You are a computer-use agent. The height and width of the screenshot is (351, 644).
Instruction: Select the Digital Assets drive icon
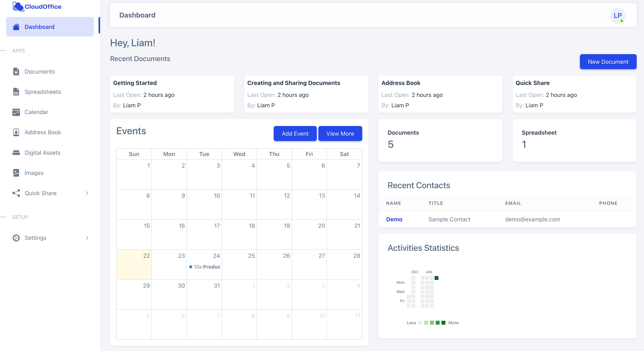point(16,153)
